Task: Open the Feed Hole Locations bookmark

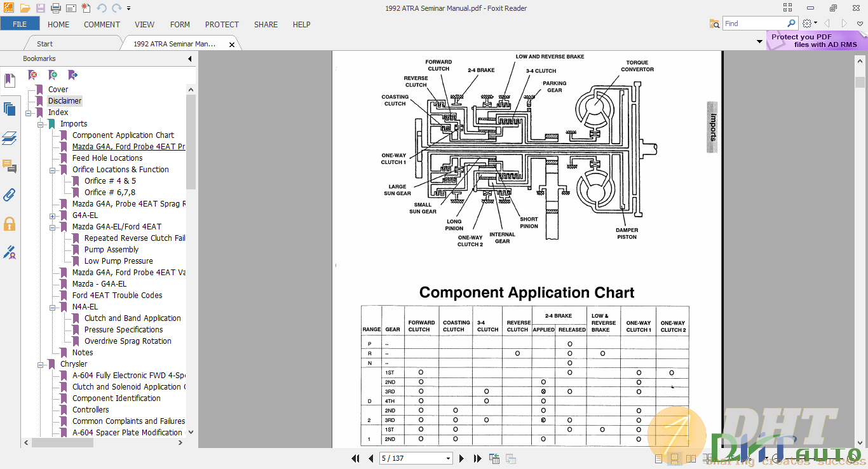Action: point(107,158)
